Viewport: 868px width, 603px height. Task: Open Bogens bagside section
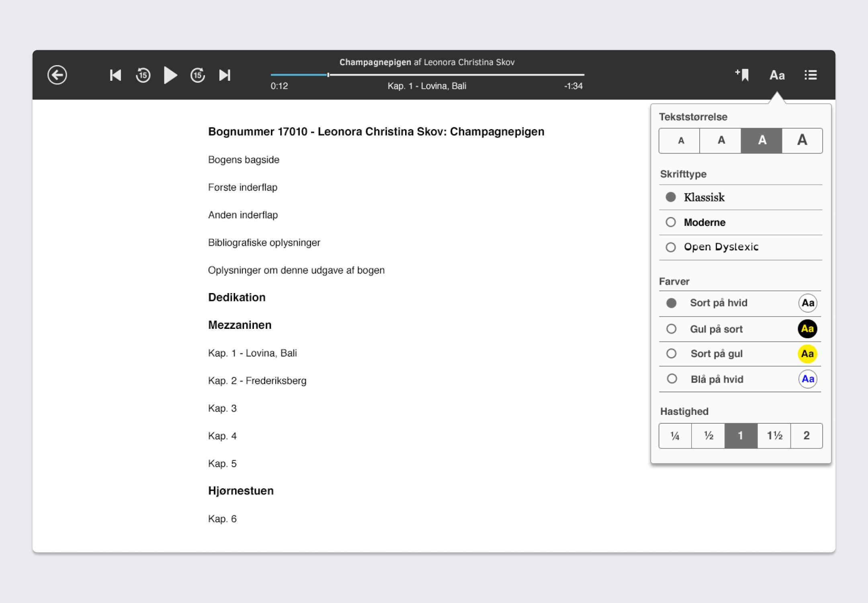[x=244, y=160]
